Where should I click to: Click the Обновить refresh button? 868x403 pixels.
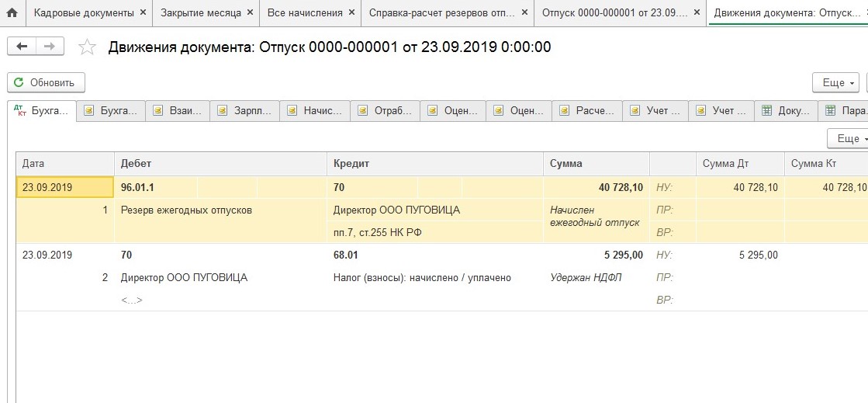pyautogui.click(x=46, y=82)
